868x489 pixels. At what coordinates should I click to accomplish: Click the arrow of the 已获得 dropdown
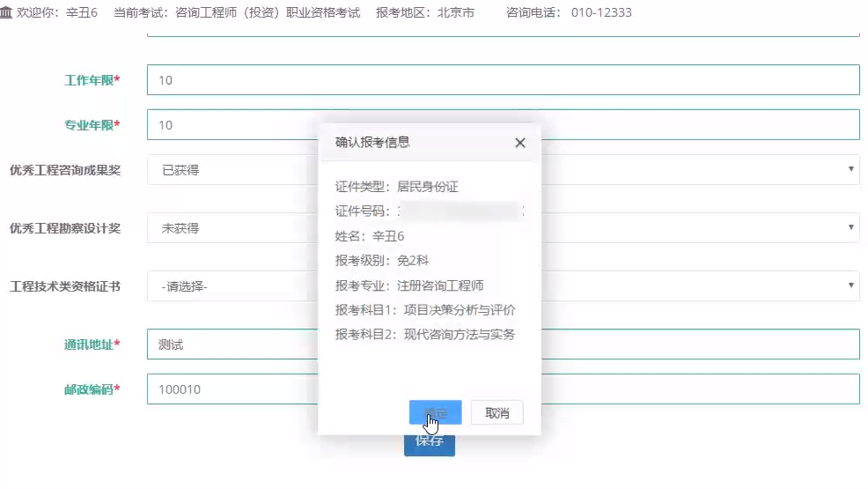851,169
